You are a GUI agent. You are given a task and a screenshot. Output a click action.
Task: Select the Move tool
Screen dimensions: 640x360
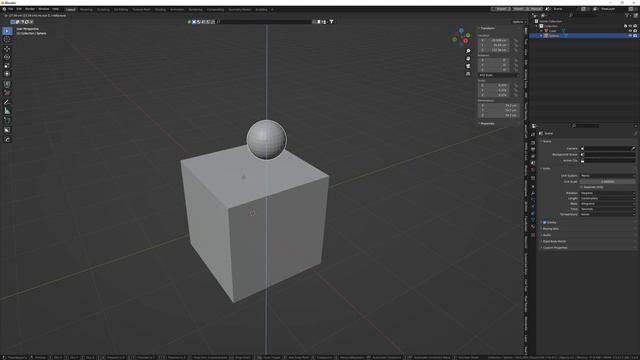pyautogui.click(x=7, y=49)
